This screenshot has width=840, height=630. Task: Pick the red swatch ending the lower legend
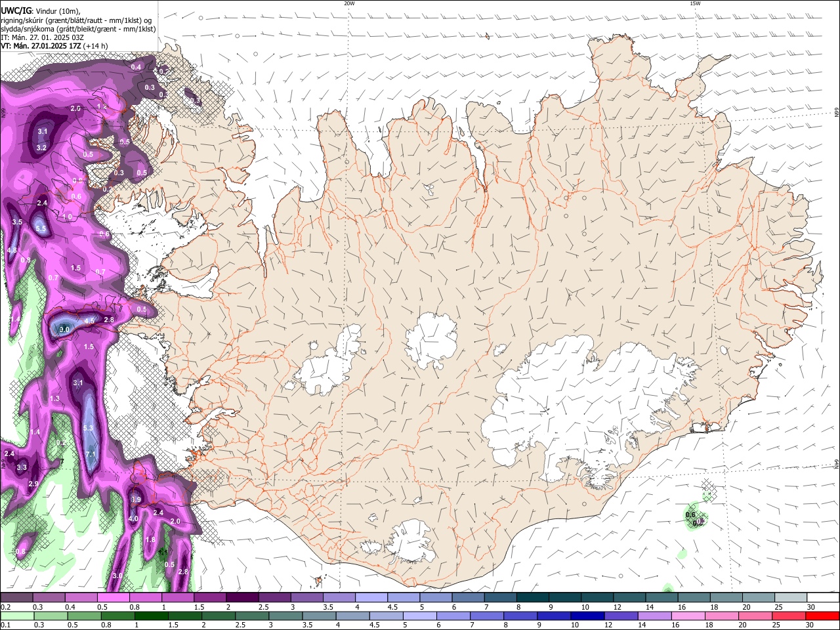(822, 616)
